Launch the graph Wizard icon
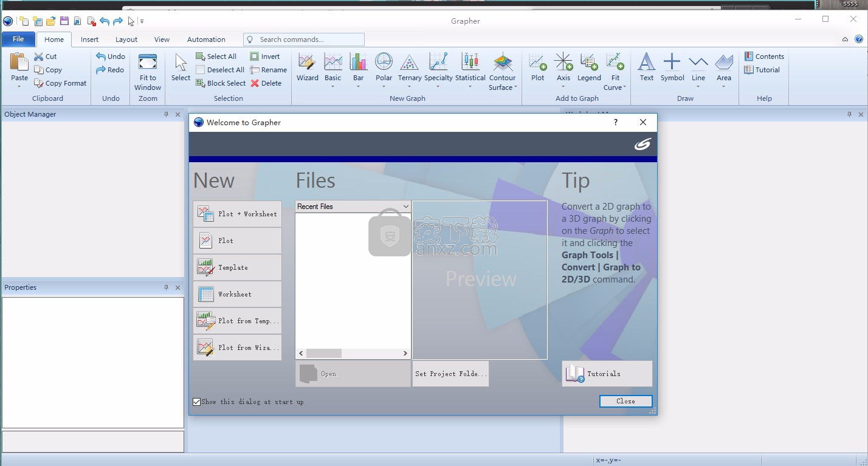 click(307, 62)
